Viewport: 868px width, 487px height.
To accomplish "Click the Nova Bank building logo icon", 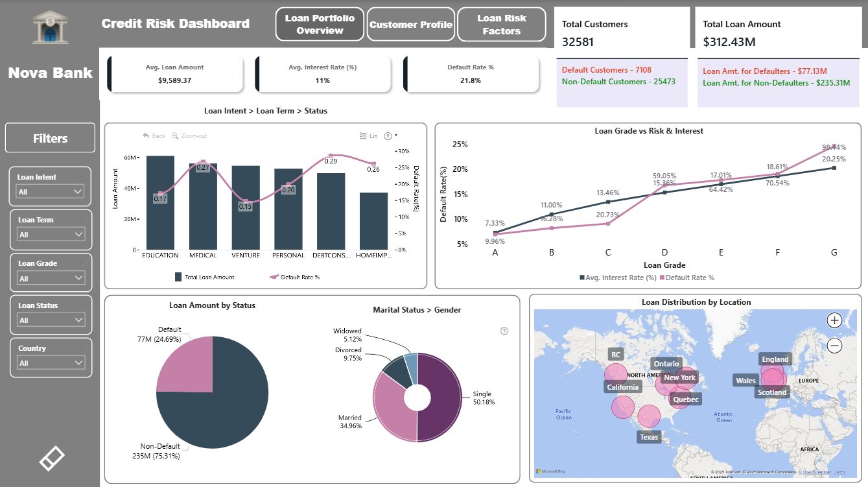I will (x=49, y=27).
